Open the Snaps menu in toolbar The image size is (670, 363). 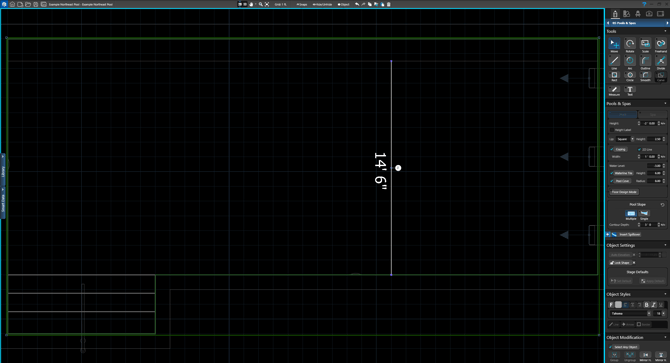pyautogui.click(x=302, y=4)
